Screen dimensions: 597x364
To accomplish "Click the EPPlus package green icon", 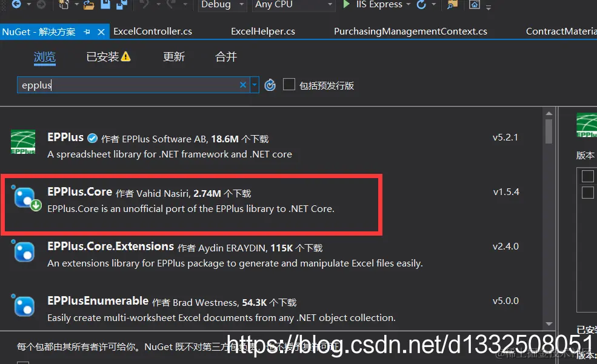I will [23, 142].
